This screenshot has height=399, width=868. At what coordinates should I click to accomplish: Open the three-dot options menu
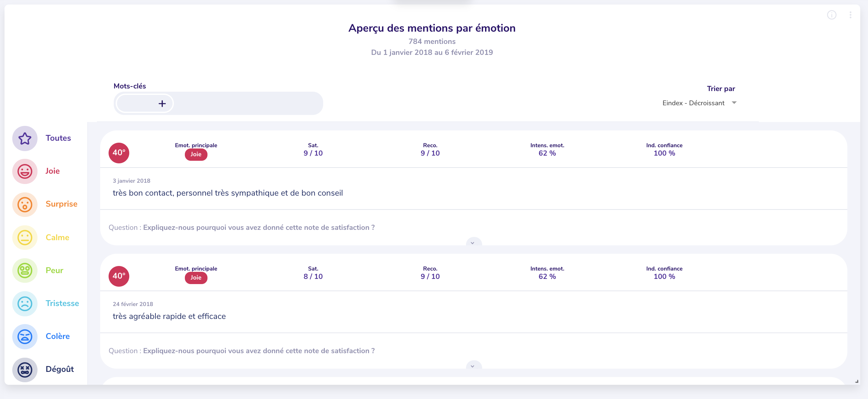(850, 15)
